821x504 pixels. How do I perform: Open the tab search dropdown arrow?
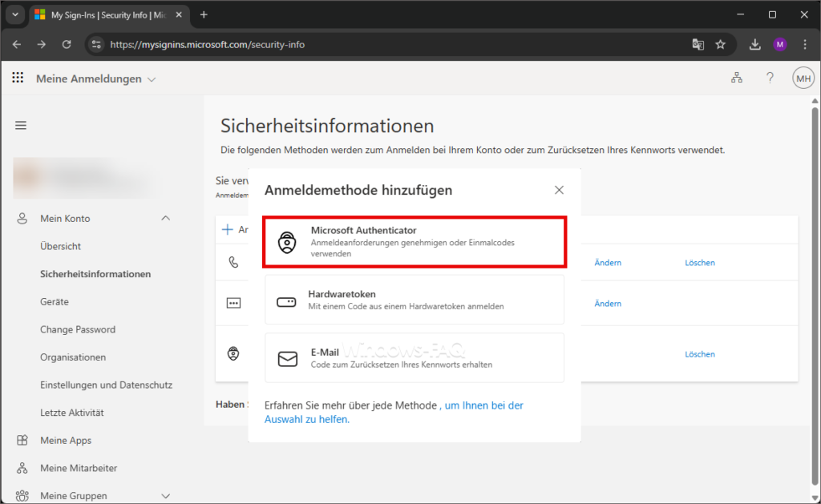[15, 14]
